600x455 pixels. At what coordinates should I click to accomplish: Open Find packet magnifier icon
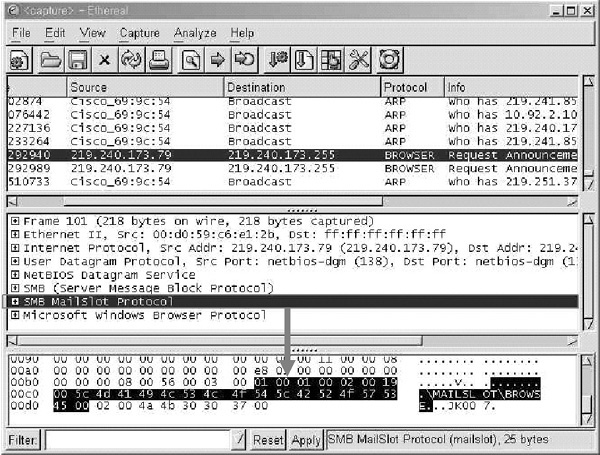191,60
